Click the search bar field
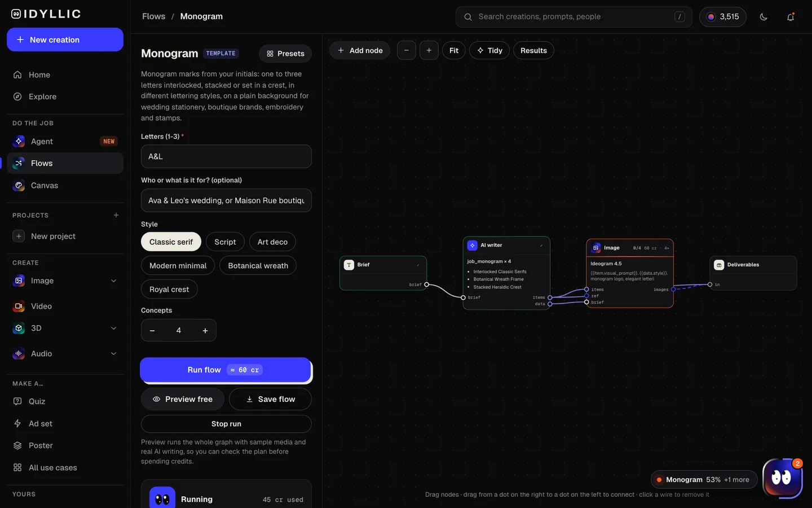The image size is (812, 508). pyautogui.click(x=573, y=17)
